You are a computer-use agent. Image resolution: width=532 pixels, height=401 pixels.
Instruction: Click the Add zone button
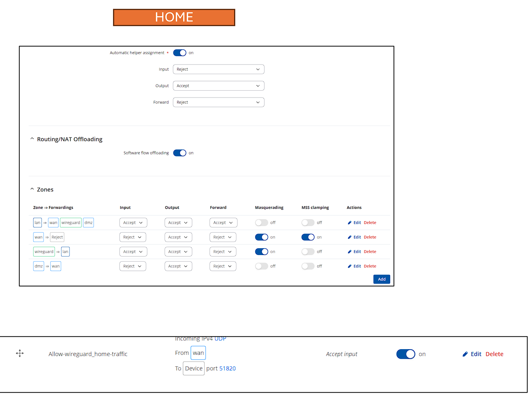click(382, 279)
